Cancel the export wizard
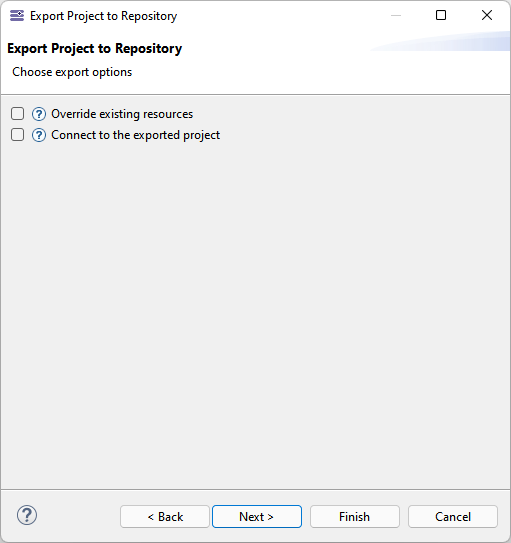The height and width of the screenshot is (543, 511). point(453,517)
